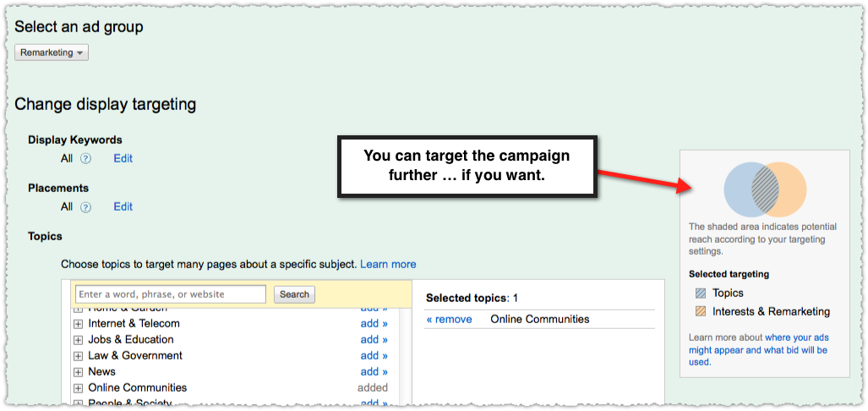Screen dimensions: 868x411
Task: Remove Online Communities from selected topics
Action: click(449, 319)
